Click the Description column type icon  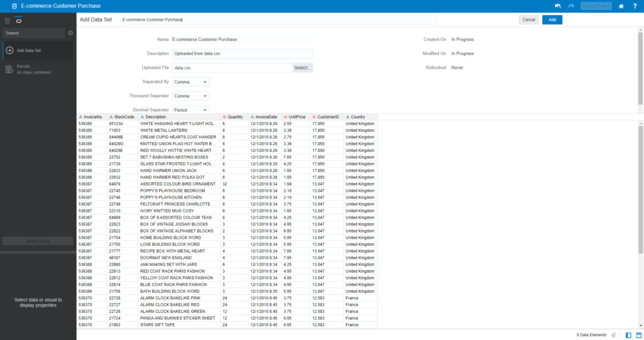[x=142, y=117]
